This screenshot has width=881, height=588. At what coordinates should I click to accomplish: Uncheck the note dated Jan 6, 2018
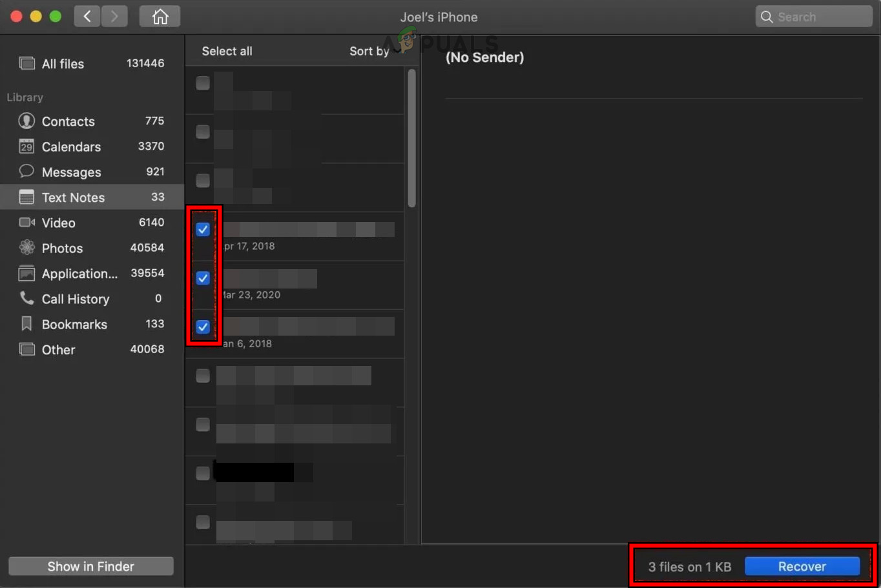tap(203, 327)
